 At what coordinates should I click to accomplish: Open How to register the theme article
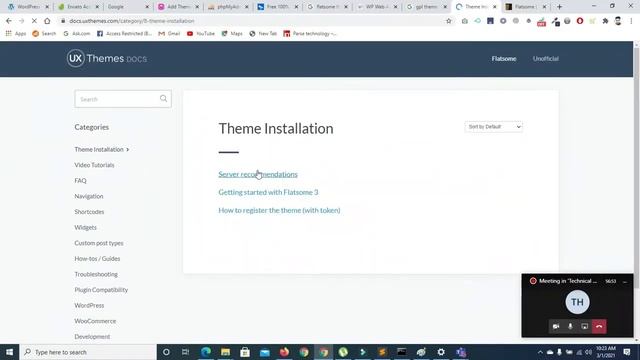279,210
